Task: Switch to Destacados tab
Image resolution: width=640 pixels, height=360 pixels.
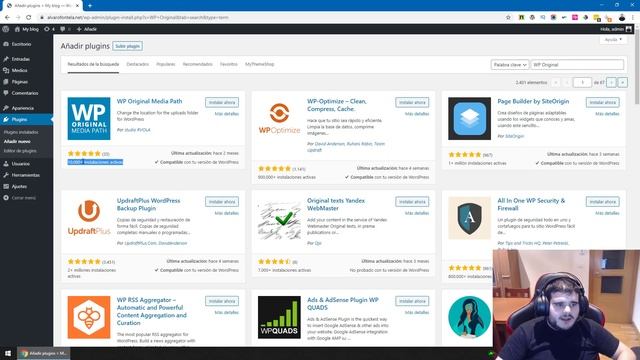Action: [138, 64]
